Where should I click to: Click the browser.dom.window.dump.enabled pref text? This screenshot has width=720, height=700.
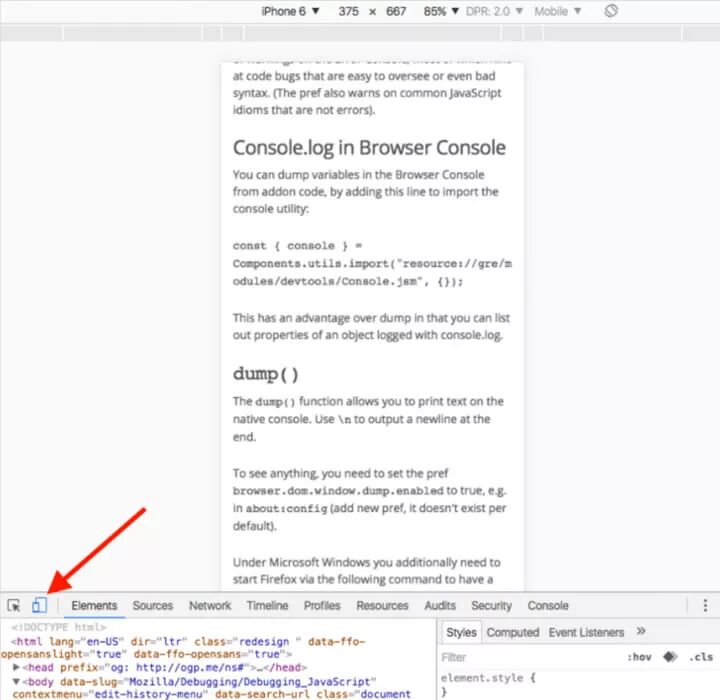click(338, 491)
